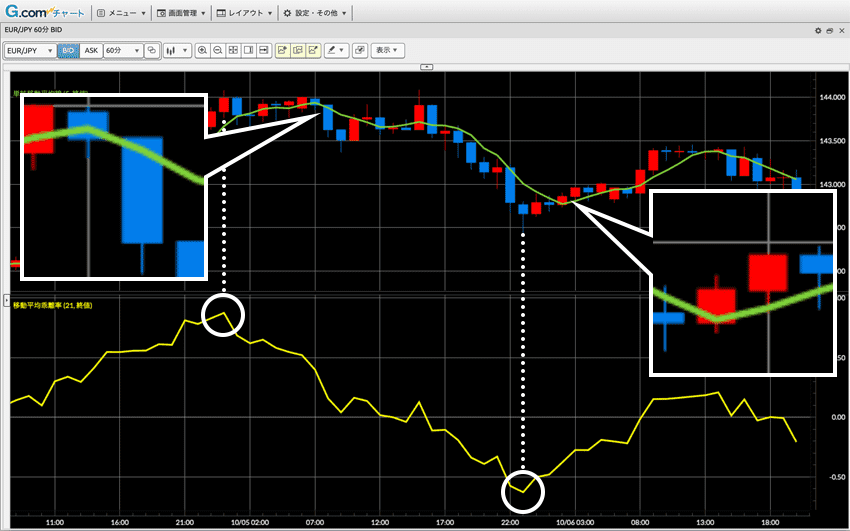Click the 22:00 time axis label
Viewport: 850px width, 531px height.
(510, 523)
